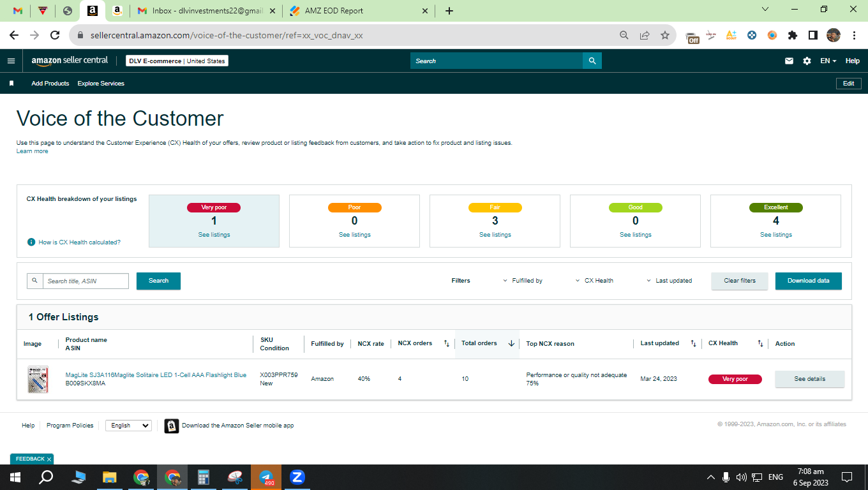Sort the table by CX Health column
Viewport: 868px width, 490px height.
click(760, 343)
